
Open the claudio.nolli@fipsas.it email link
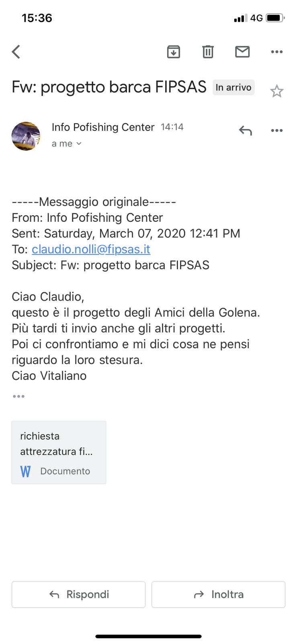click(91, 249)
